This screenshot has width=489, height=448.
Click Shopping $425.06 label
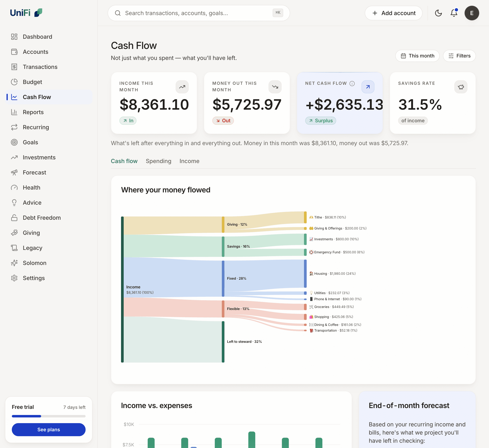(331, 317)
